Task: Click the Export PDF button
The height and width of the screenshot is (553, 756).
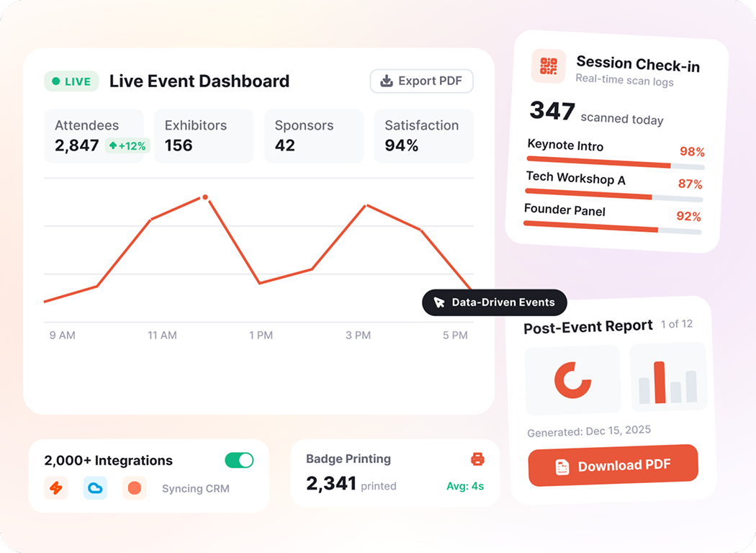Action: coord(421,81)
